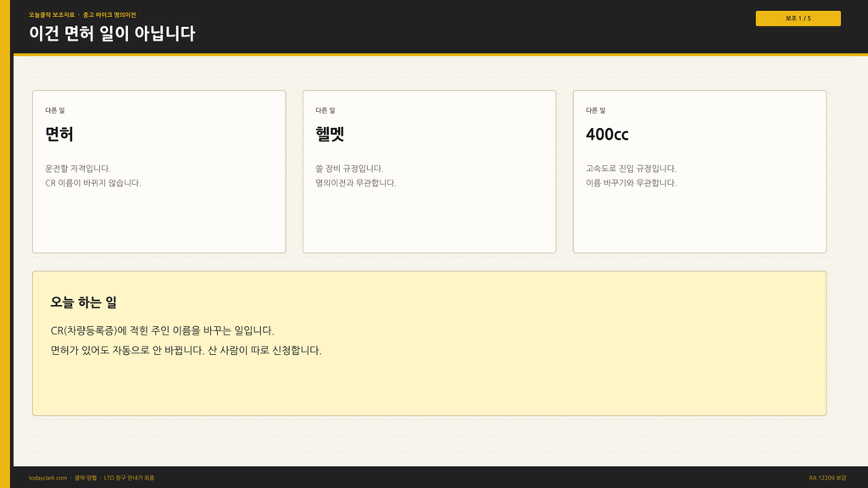Click the text 'CR 이름이 바뀌지 않습니다.'
The height and width of the screenshot is (488, 868).
pyautogui.click(x=93, y=183)
